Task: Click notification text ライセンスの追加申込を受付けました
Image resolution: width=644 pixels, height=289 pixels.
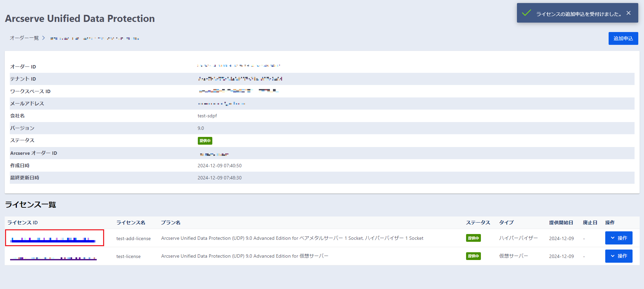Action: [579, 14]
